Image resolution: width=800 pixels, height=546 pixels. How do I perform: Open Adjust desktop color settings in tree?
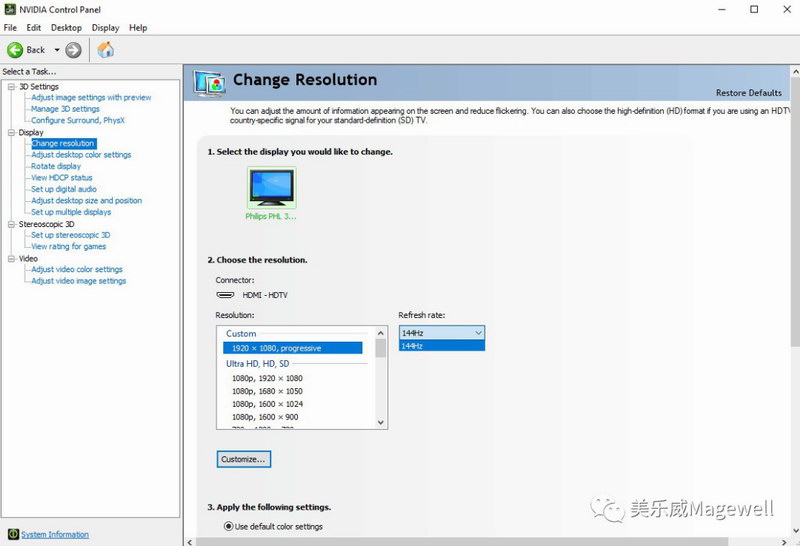coord(81,155)
